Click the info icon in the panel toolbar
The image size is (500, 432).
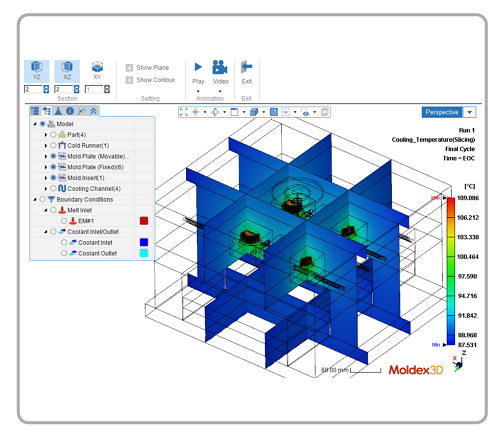[x=70, y=111]
